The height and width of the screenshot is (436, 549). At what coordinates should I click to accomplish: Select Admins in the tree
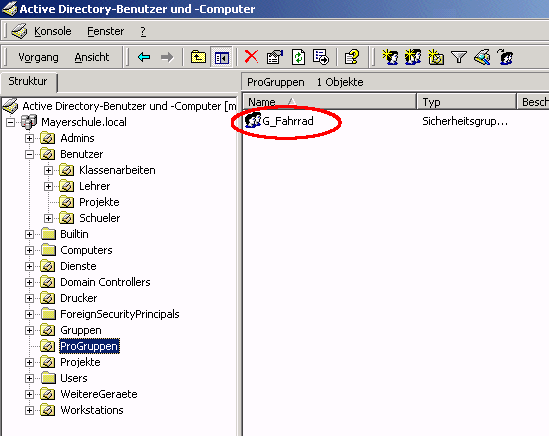[x=77, y=138]
